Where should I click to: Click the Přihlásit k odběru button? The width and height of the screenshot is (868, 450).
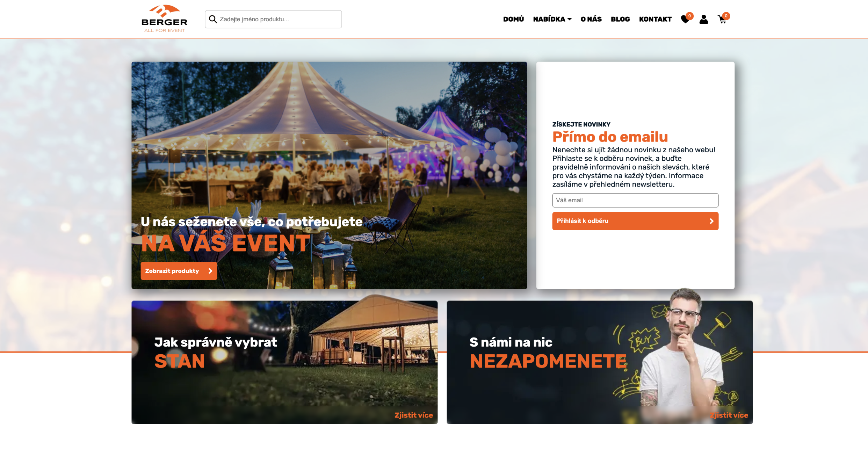(635, 221)
